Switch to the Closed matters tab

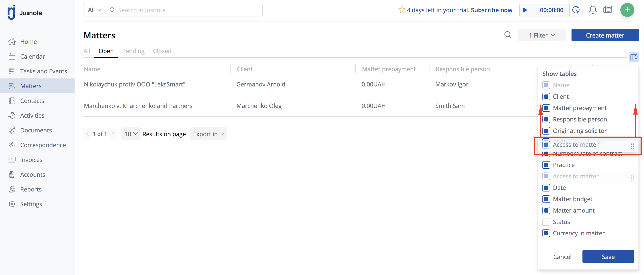point(162,51)
